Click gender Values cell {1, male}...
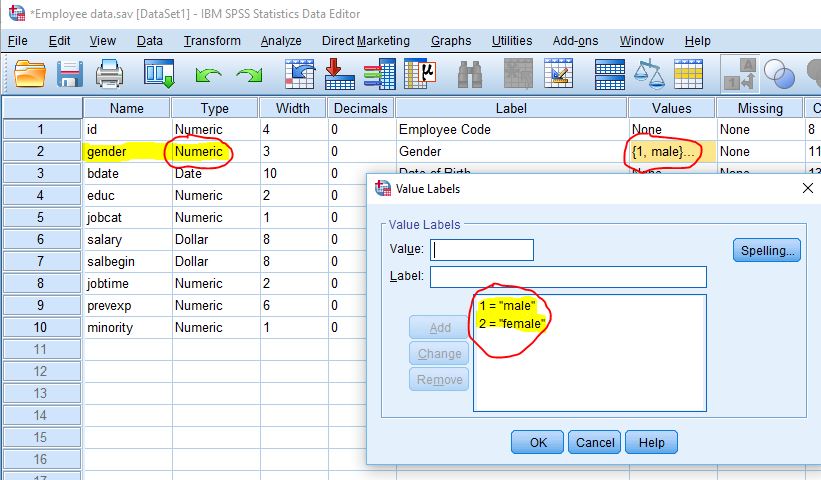Screen dimensions: 821x480 click(672, 152)
